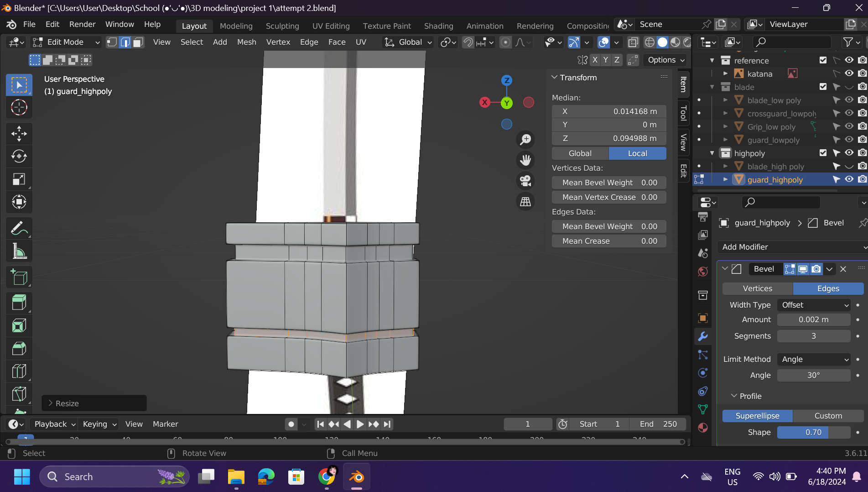Open the Playback dropdown

pyautogui.click(x=55, y=424)
